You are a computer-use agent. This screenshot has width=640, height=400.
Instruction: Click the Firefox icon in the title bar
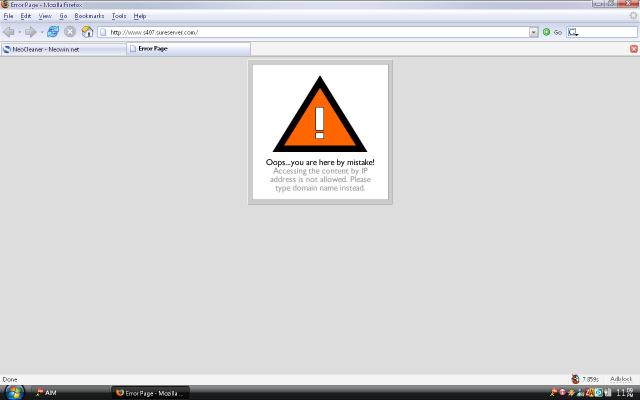pos(5,4)
